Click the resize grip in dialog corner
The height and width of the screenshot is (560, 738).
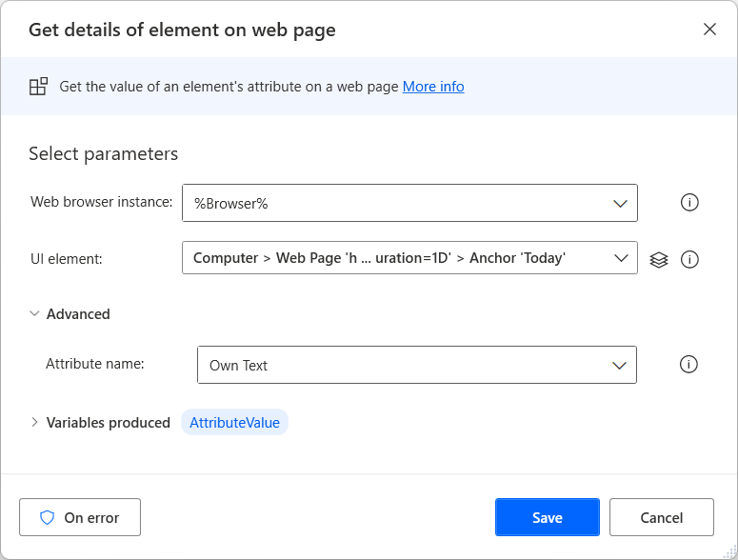point(730,552)
